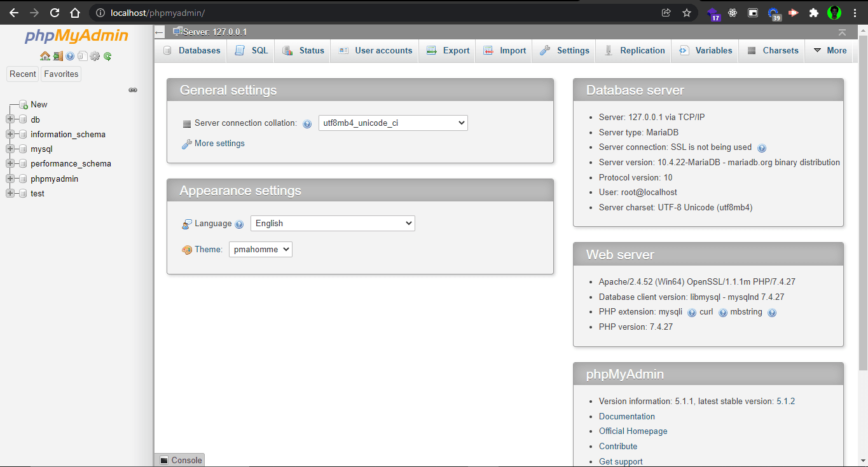Viewport: 868px width, 467px height.
Task: Open the Documentation link
Action: pyautogui.click(x=627, y=417)
